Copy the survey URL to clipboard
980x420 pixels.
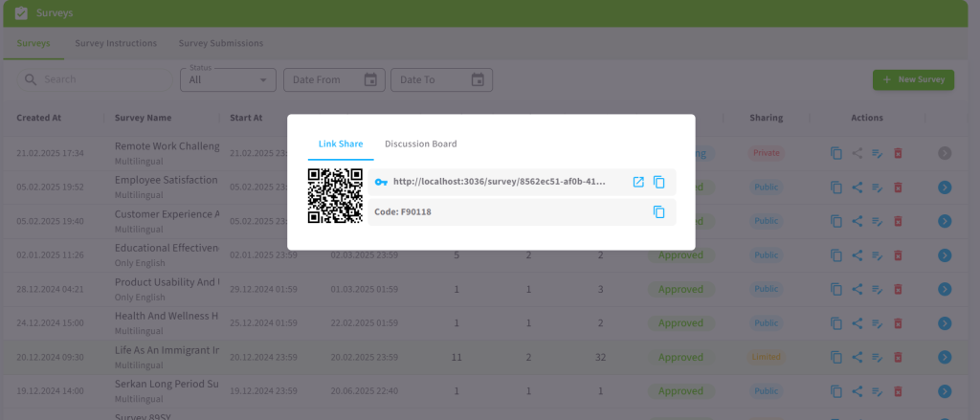click(658, 182)
